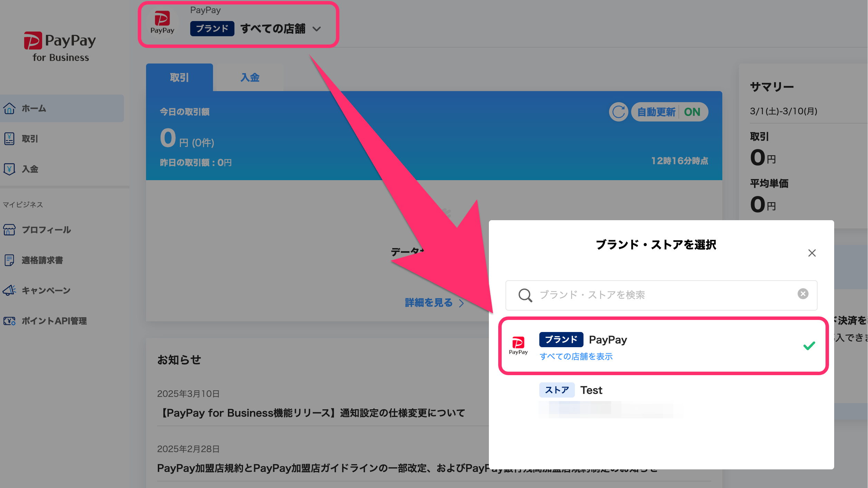Click the green checkmark on PayPay row
Screen dimensions: 868x488
[809, 345]
